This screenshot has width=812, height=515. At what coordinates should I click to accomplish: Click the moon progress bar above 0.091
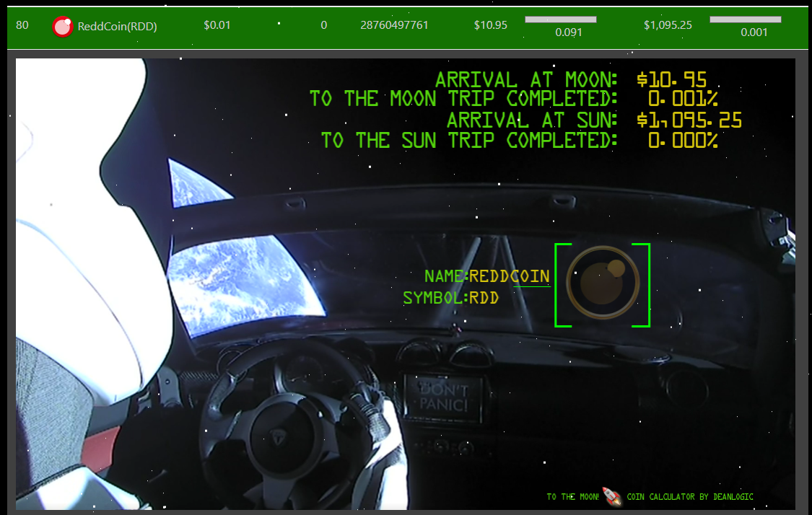[561, 19]
